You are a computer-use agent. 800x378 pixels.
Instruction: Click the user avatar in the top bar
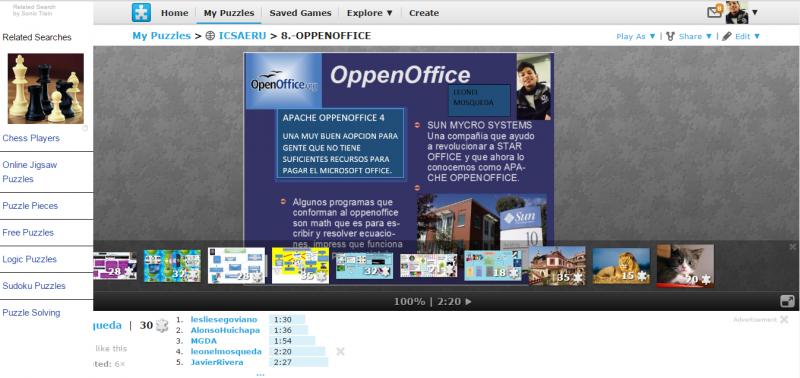(x=737, y=12)
